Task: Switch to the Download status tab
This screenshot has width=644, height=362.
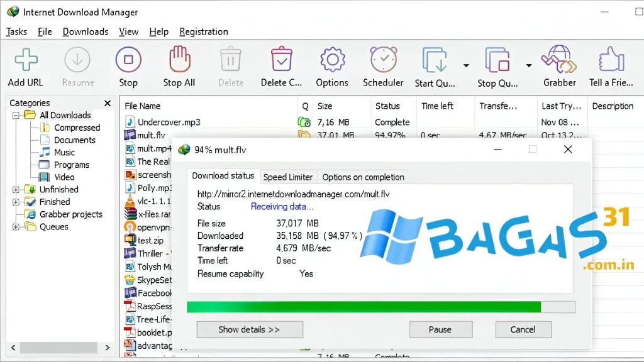Action: (x=223, y=176)
